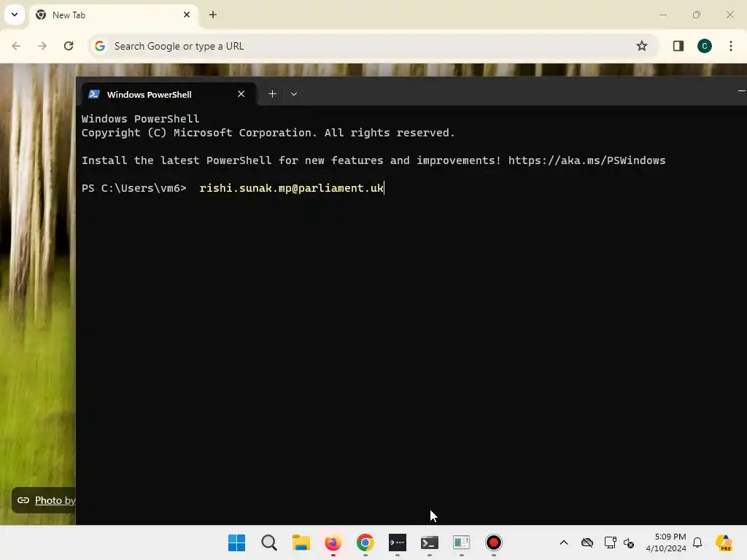Click the typed email text in PowerShell
This screenshot has width=747, height=560.
tap(291, 188)
